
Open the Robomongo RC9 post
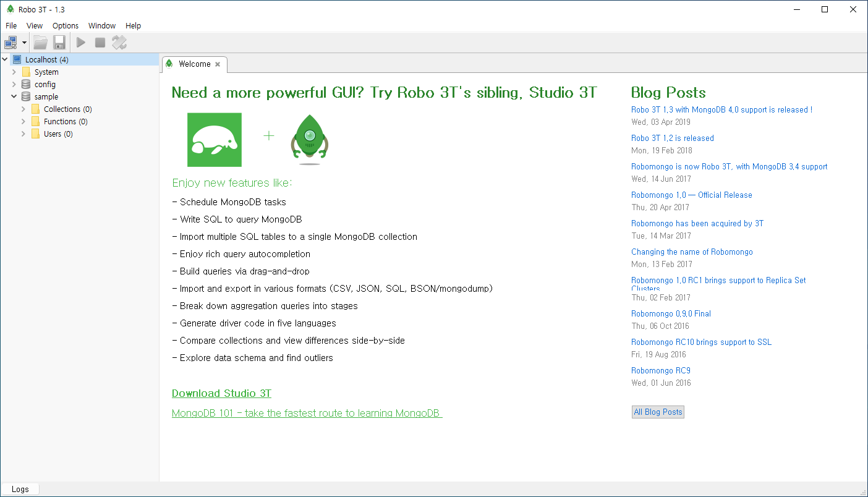pyautogui.click(x=661, y=370)
